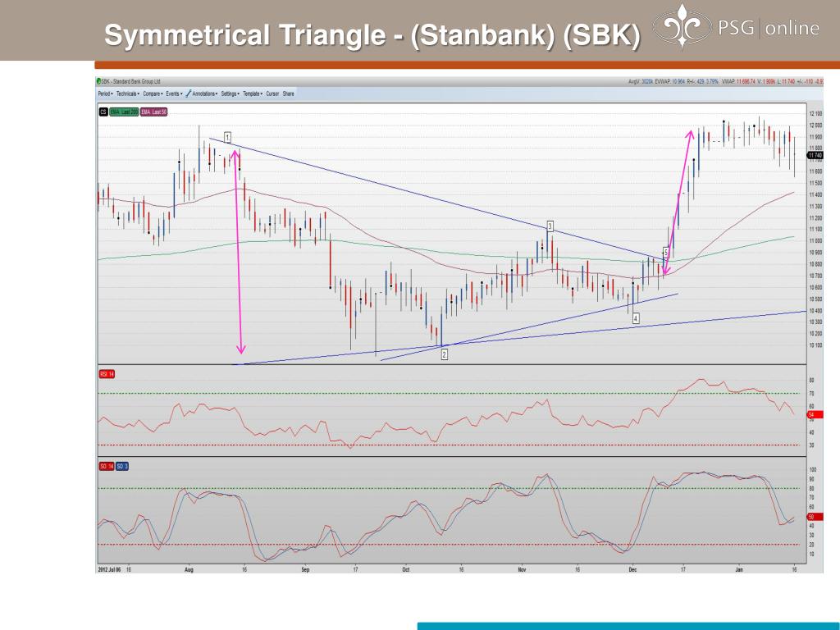Expand the Compare dropdown
Screen dimensions: 840x630
(153, 94)
